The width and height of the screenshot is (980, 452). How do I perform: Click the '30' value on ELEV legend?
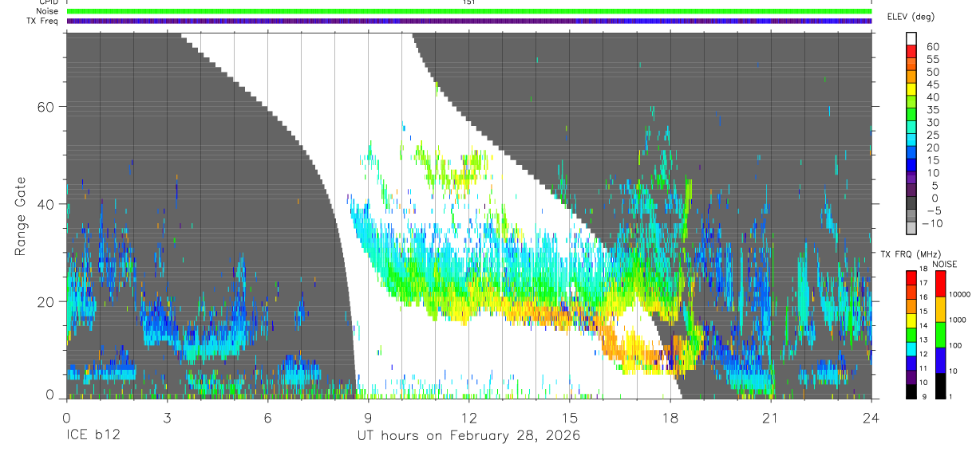[x=932, y=122]
